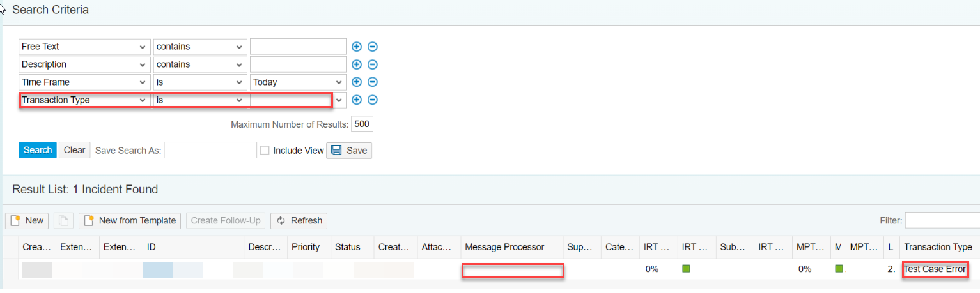Screen dimensions: 980x293
Task: Sort by the Priority column header
Action: pos(309,247)
